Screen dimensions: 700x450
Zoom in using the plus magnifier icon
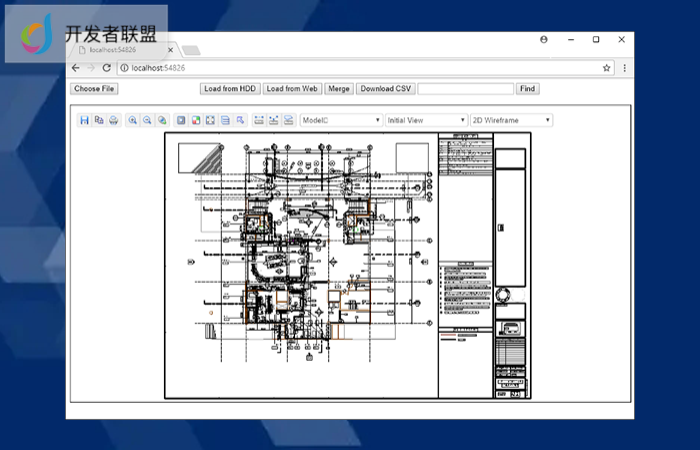(133, 120)
